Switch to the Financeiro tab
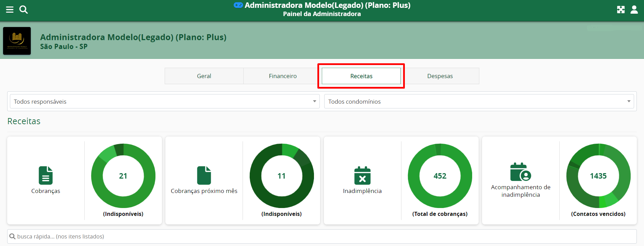This screenshot has height=246, width=644. click(x=283, y=76)
